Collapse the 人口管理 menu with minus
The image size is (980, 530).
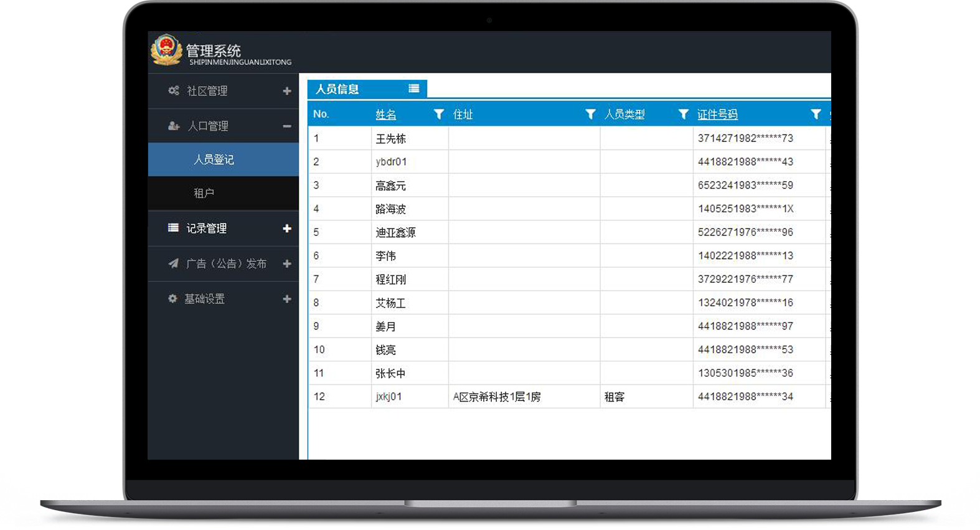tap(287, 126)
